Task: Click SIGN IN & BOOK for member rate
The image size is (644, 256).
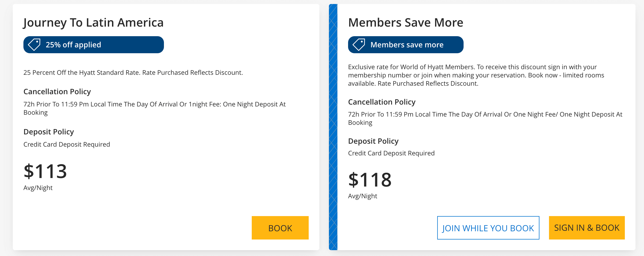Action: [x=587, y=228]
